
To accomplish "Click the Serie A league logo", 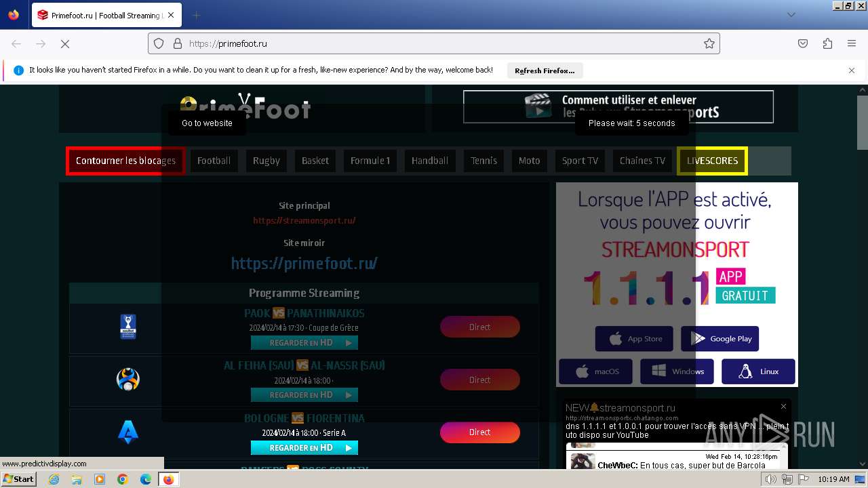I will pos(128,432).
